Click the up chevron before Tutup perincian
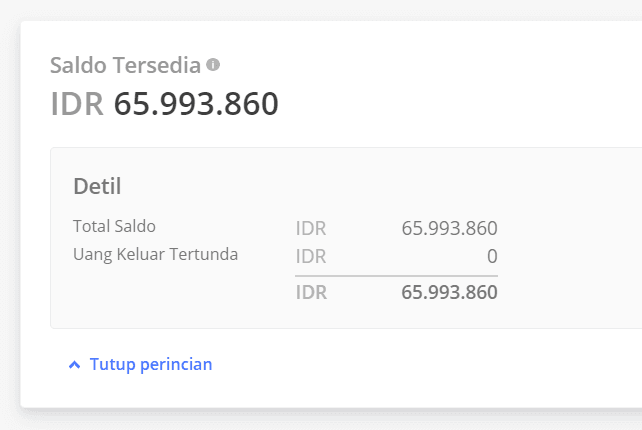This screenshot has height=430, width=642. coord(74,365)
